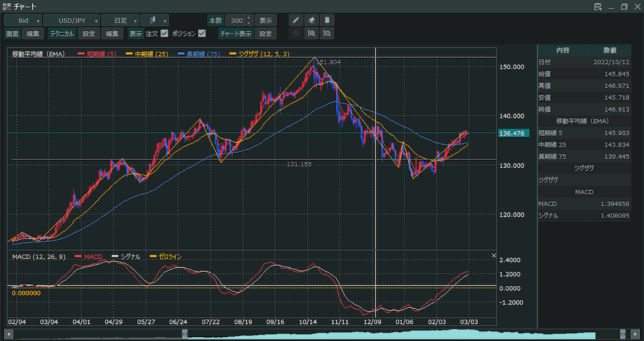Click the 内容 column header
Viewport: 644px width, 341px height.
562,50
